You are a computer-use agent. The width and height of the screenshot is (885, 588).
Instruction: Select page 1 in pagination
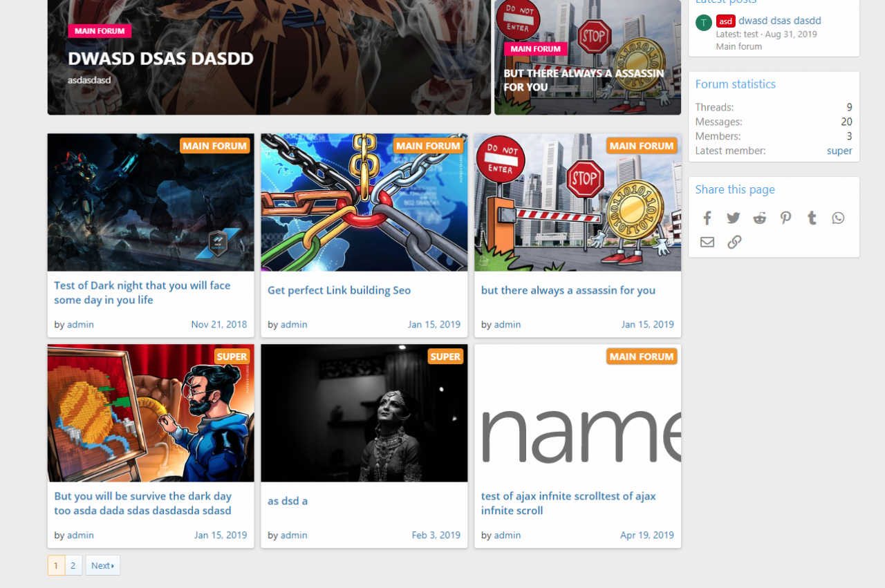click(56, 565)
